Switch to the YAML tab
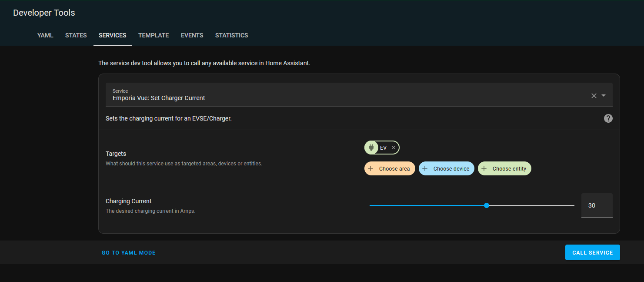 pos(45,35)
